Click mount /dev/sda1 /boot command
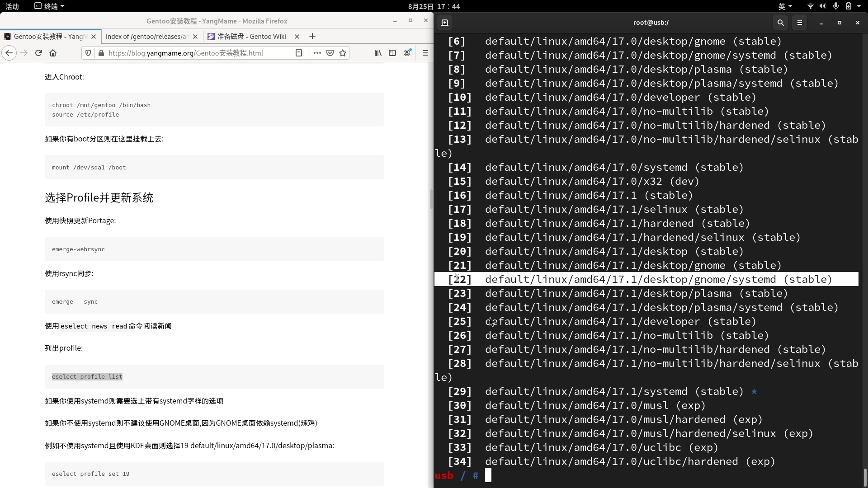Image resolution: width=868 pixels, height=488 pixels. [89, 167]
